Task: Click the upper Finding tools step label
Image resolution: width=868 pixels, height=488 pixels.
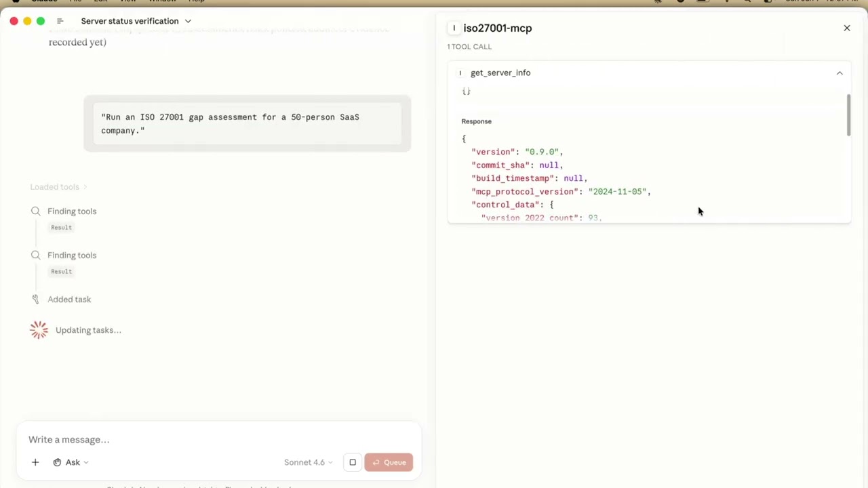Action: pyautogui.click(x=72, y=211)
